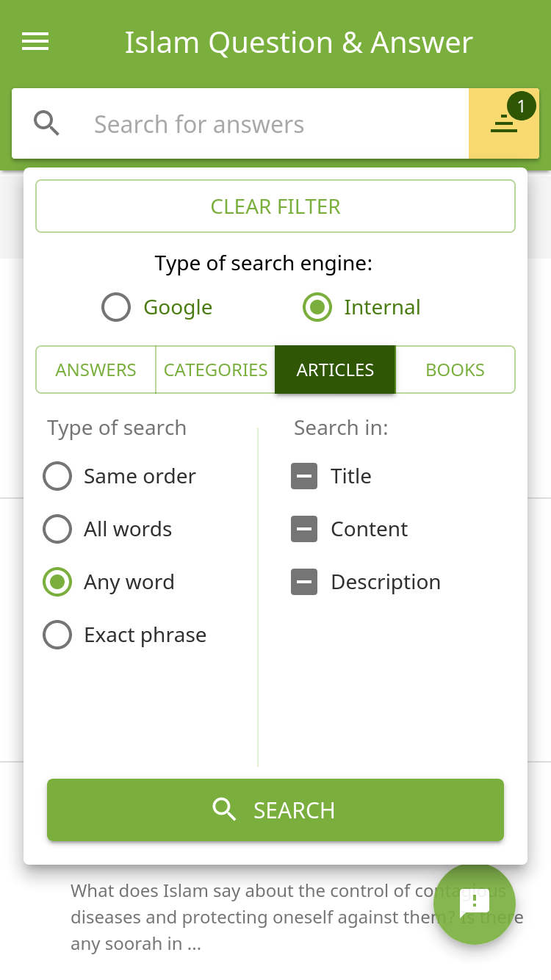
Task: Toggle the yellow filter options icon
Action: [x=504, y=123]
